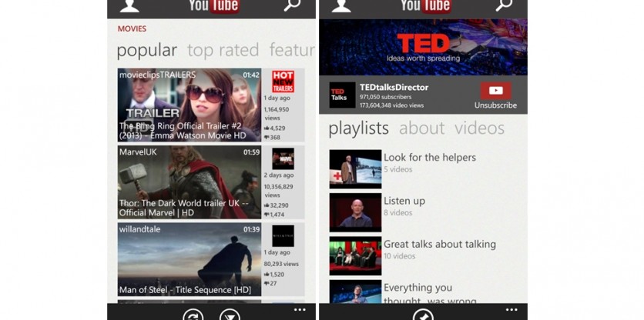Open search on the Movies screen

[292, 6]
